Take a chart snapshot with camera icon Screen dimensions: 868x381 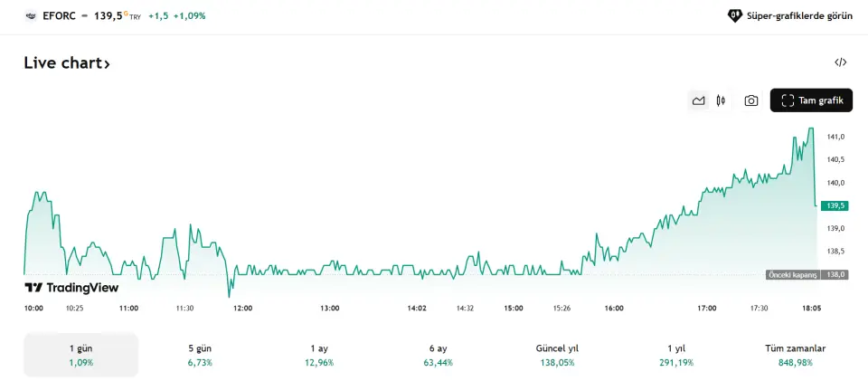point(750,100)
